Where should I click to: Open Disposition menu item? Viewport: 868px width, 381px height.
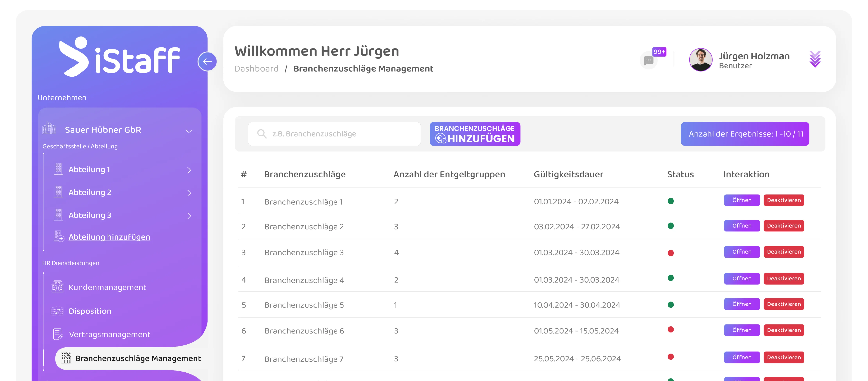90,311
